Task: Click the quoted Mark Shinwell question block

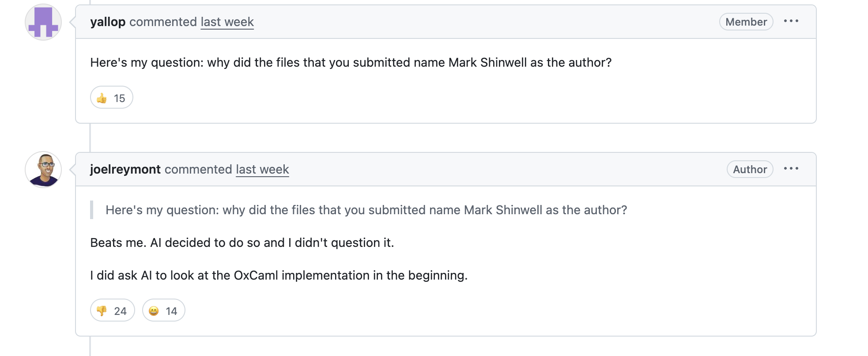Action: click(x=366, y=210)
